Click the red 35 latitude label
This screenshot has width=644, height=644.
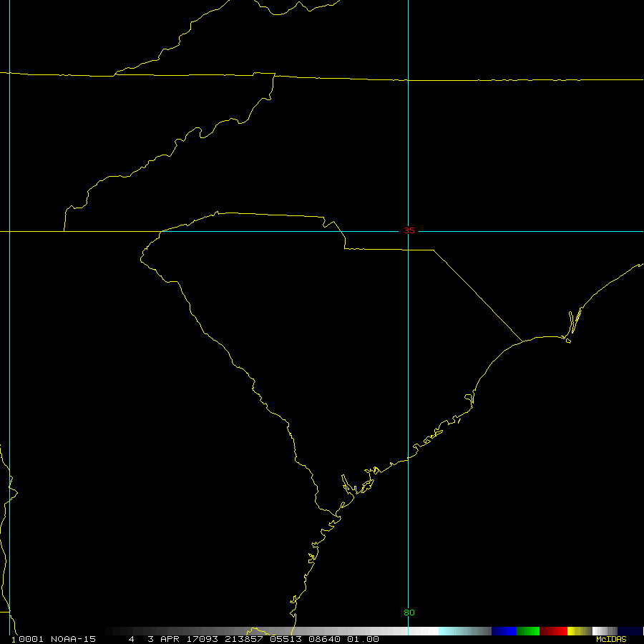pyautogui.click(x=409, y=230)
